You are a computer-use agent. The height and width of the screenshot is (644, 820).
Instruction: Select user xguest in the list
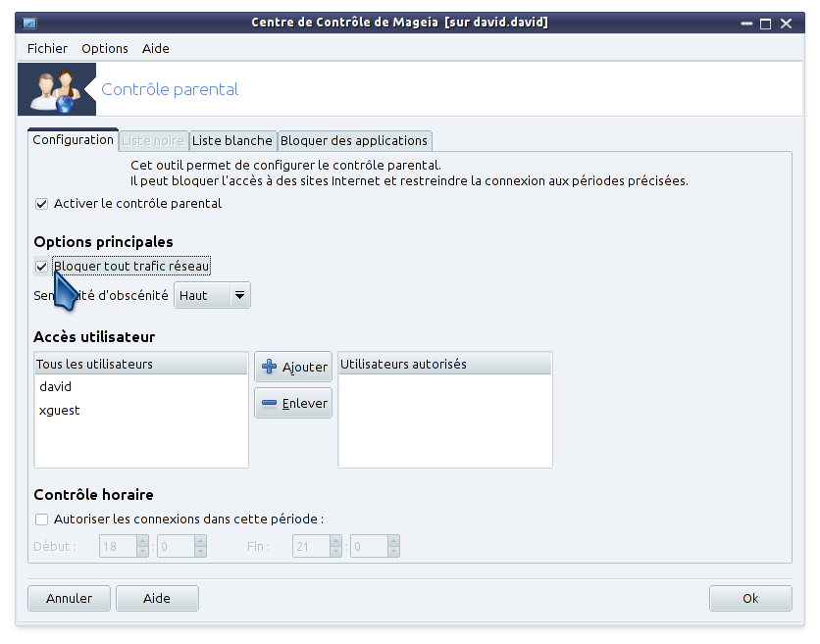[141, 411]
